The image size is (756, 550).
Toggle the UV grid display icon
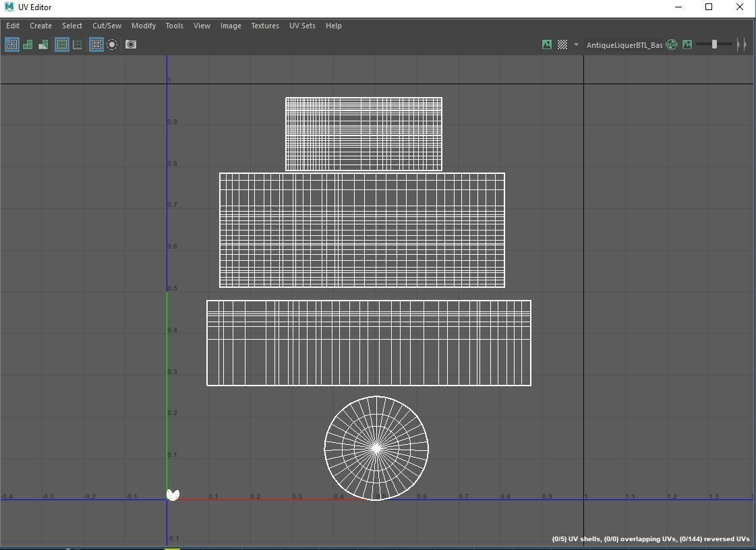click(96, 45)
